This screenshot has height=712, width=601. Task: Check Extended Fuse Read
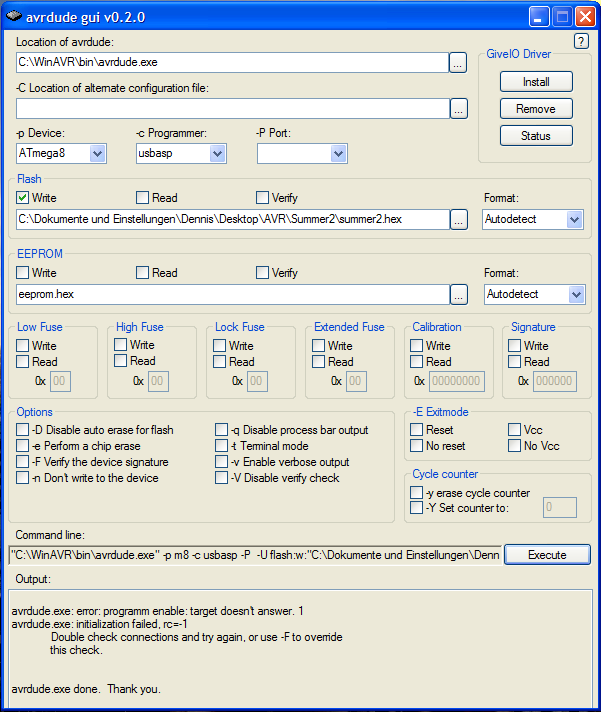coord(318,361)
